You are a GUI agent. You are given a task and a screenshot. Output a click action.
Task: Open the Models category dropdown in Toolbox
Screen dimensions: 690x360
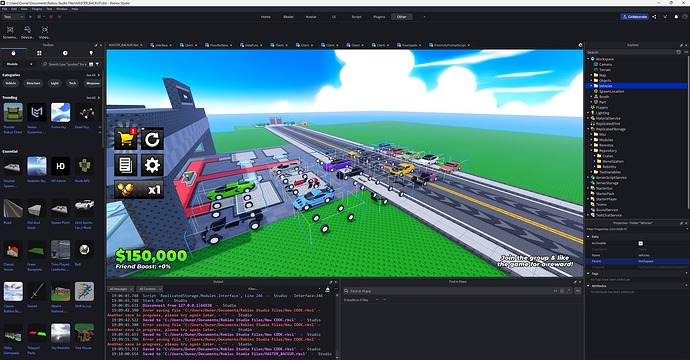tap(19, 64)
